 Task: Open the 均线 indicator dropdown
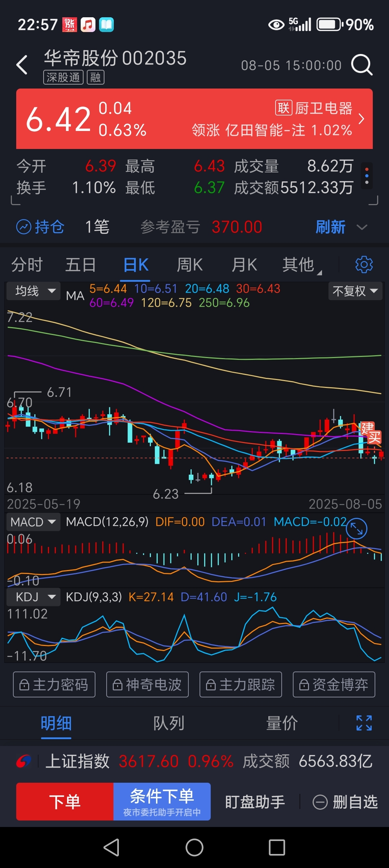click(33, 291)
